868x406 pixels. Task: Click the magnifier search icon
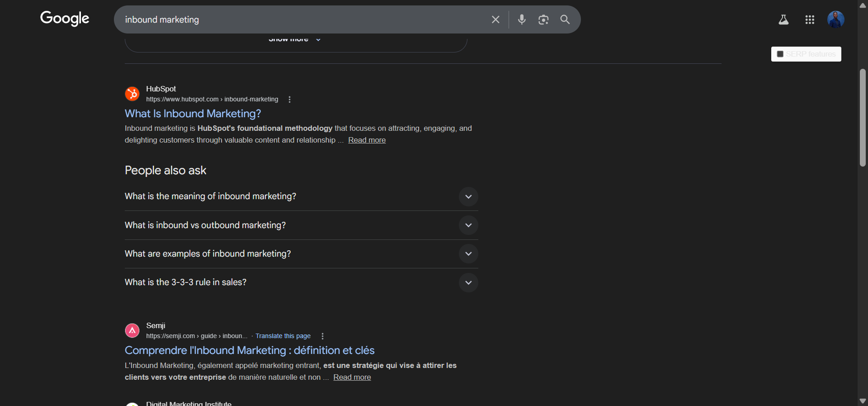click(565, 19)
